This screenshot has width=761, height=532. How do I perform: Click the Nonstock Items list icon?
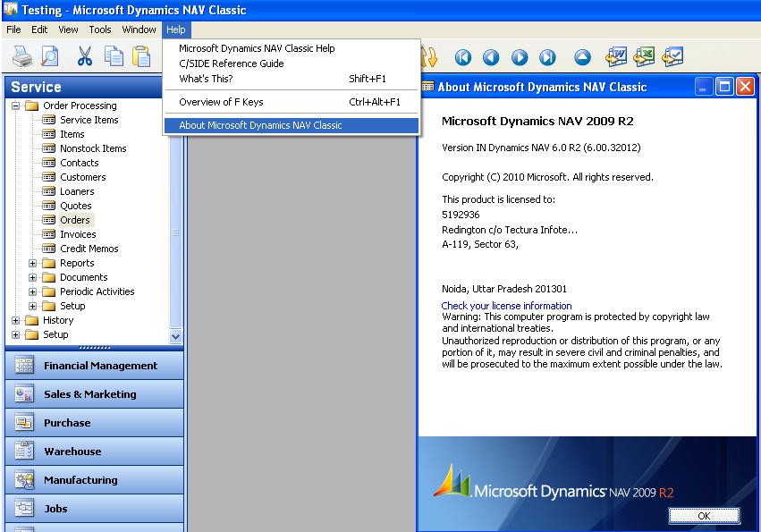pyautogui.click(x=48, y=148)
